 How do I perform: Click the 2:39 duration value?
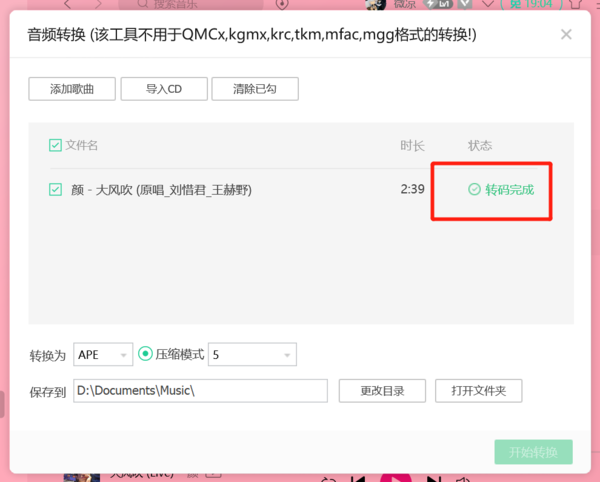412,189
